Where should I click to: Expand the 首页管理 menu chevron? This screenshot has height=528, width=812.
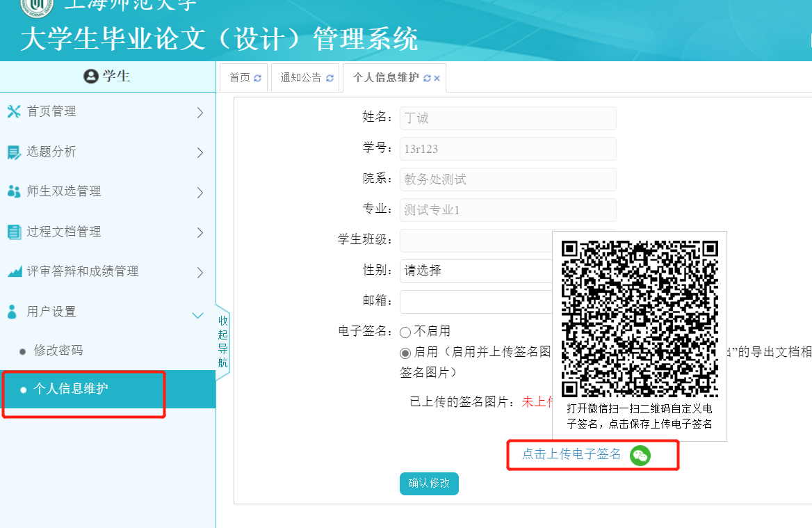point(200,112)
